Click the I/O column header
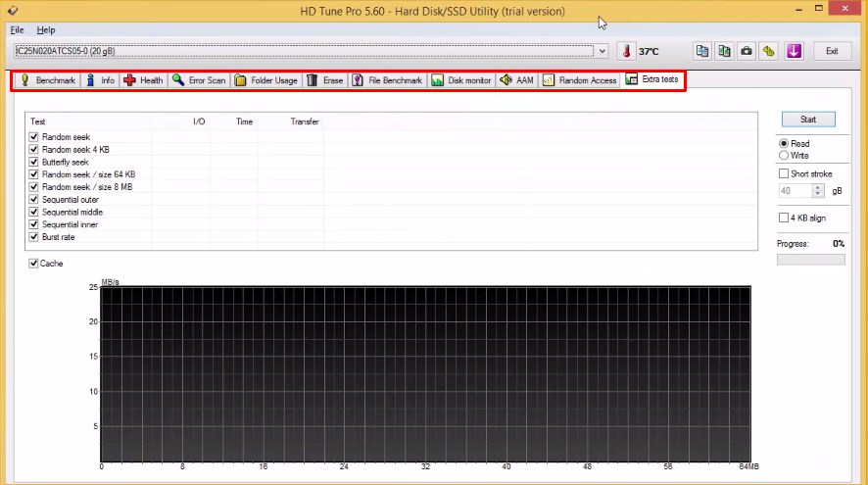 click(180, 121)
